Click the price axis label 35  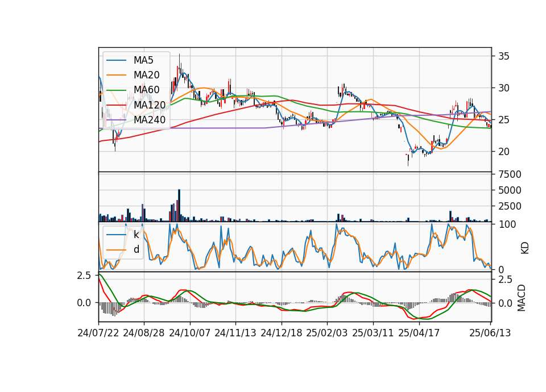coord(503,56)
